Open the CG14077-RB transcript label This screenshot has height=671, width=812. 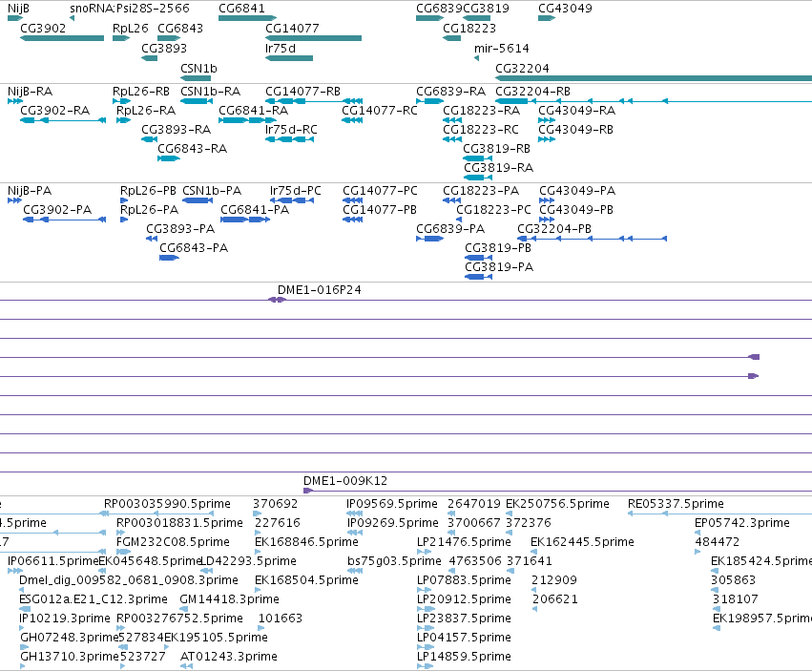pos(302,92)
